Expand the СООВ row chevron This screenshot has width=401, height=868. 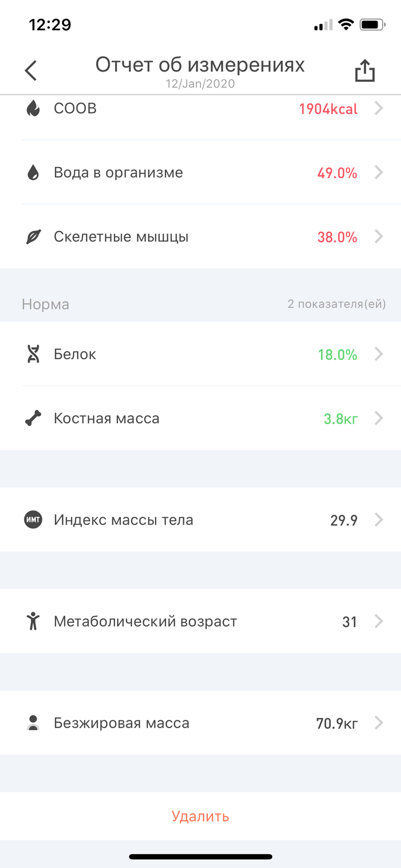click(x=379, y=108)
